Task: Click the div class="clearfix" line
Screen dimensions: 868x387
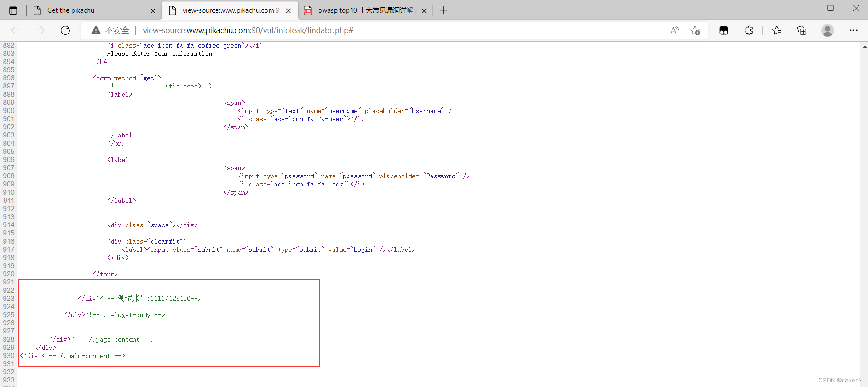Action: pos(147,241)
